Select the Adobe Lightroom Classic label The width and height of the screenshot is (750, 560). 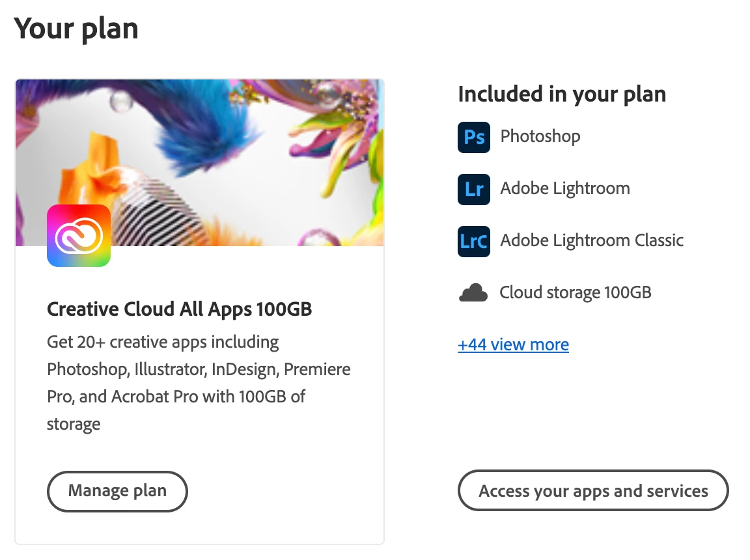591,241
